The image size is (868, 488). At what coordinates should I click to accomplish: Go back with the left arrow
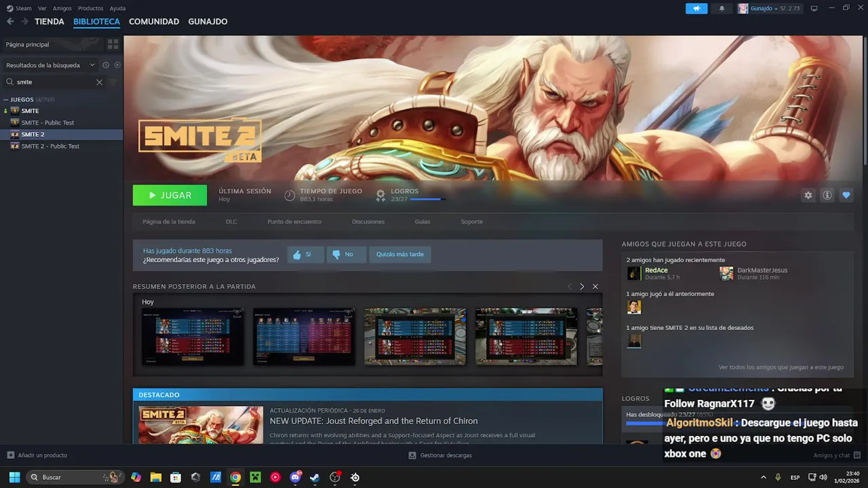pyautogui.click(x=10, y=22)
